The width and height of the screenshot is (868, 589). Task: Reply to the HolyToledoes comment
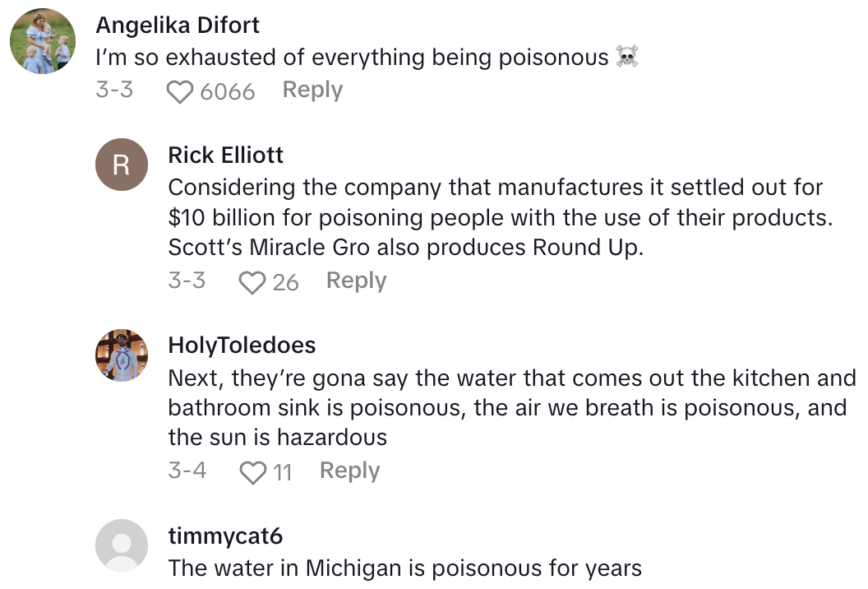click(349, 471)
